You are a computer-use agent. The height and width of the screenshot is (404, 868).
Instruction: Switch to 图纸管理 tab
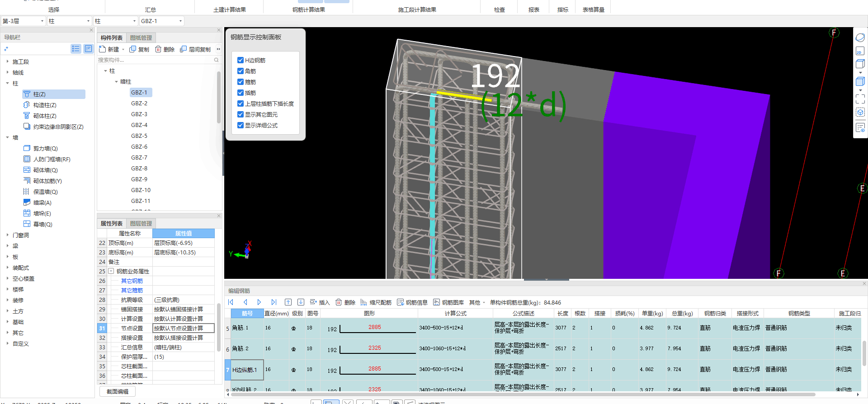pyautogui.click(x=141, y=38)
